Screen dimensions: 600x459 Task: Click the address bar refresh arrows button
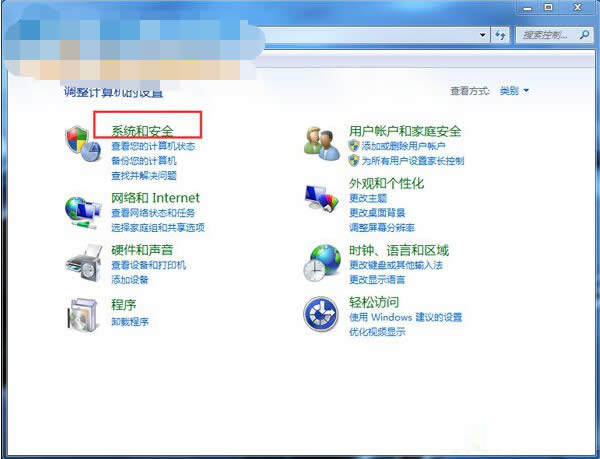pyautogui.click(x=500, y=36)
